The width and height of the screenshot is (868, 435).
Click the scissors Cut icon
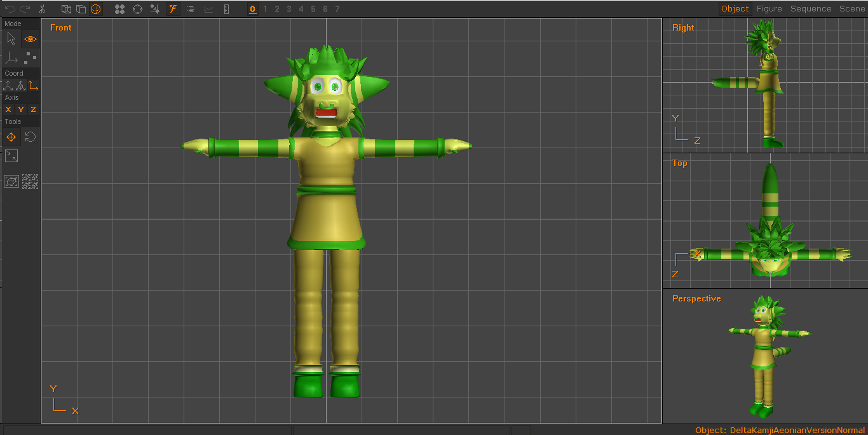click(x=42, y=9)
